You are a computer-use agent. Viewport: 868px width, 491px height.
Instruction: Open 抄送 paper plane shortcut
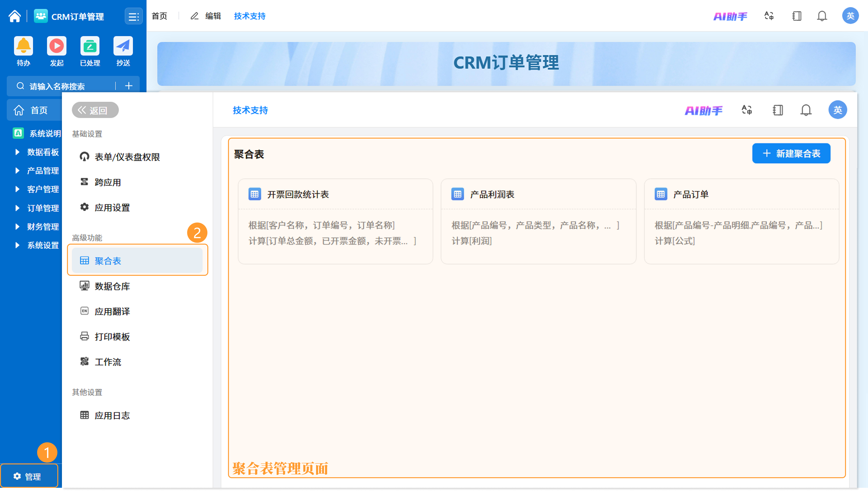tap(123, 46)
